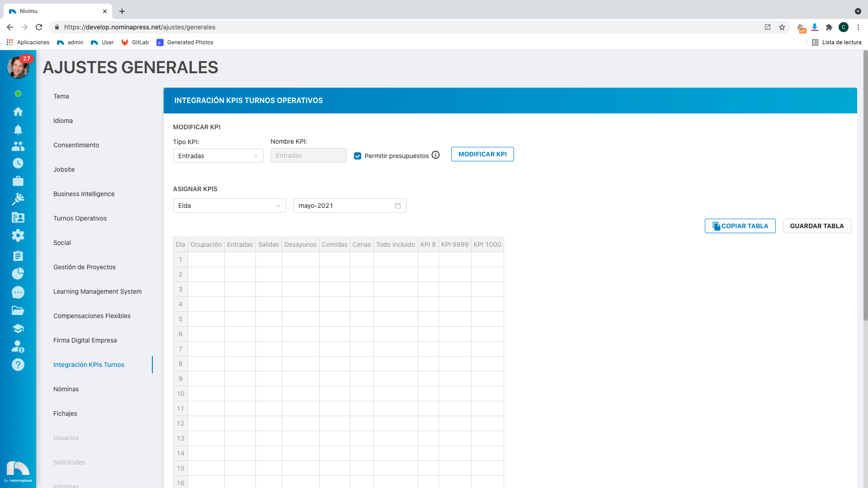The height and width of the screenshot is (488, 868).
Task: Open the user with dollar icon
Action: 18,347
